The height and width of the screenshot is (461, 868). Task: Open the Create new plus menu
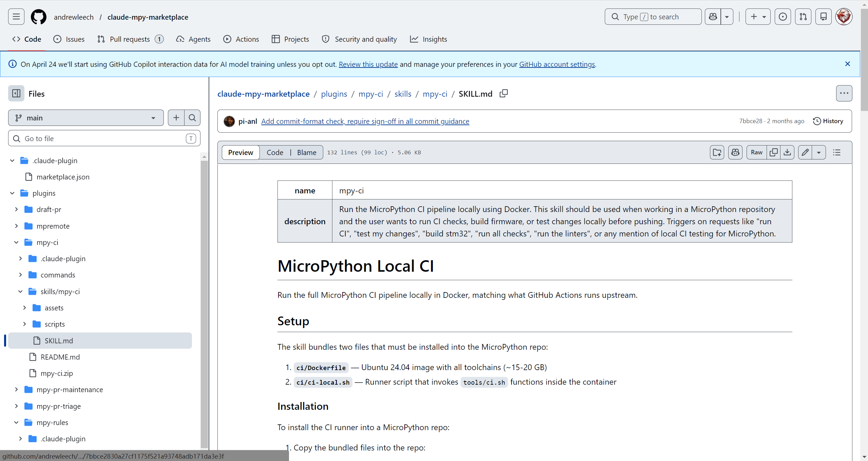coord(758,17)
